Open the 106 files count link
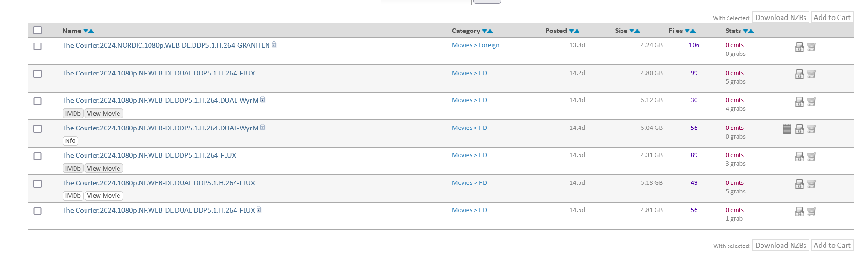Viewport: 868px width, 257px height. (694, 45)
